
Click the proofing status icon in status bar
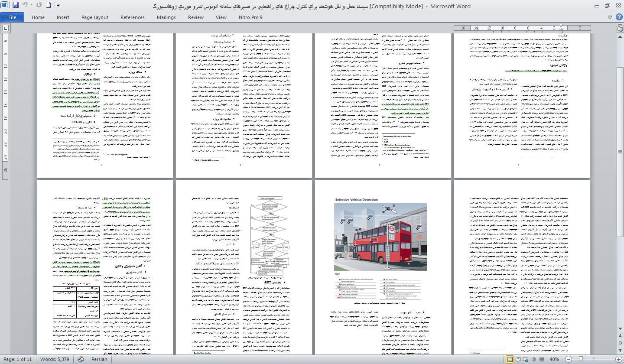coord(81,359)
